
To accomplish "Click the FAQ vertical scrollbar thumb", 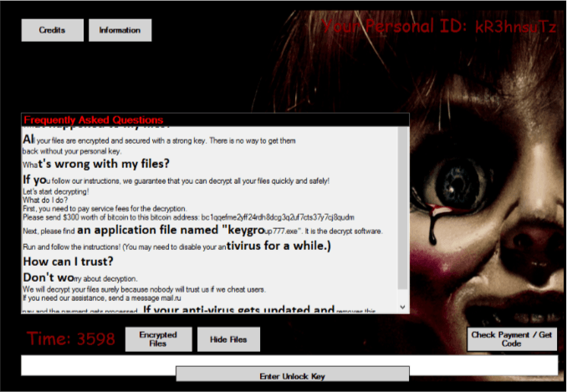I will (403, 208).
